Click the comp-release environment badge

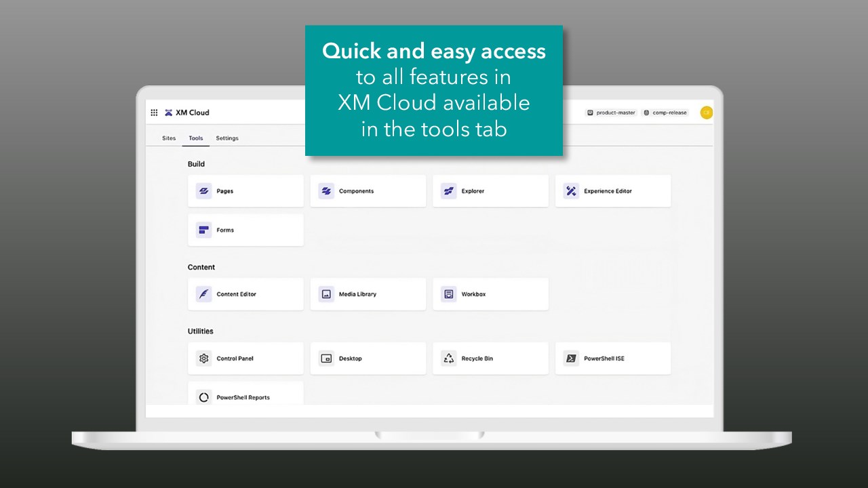coord(665,113)
